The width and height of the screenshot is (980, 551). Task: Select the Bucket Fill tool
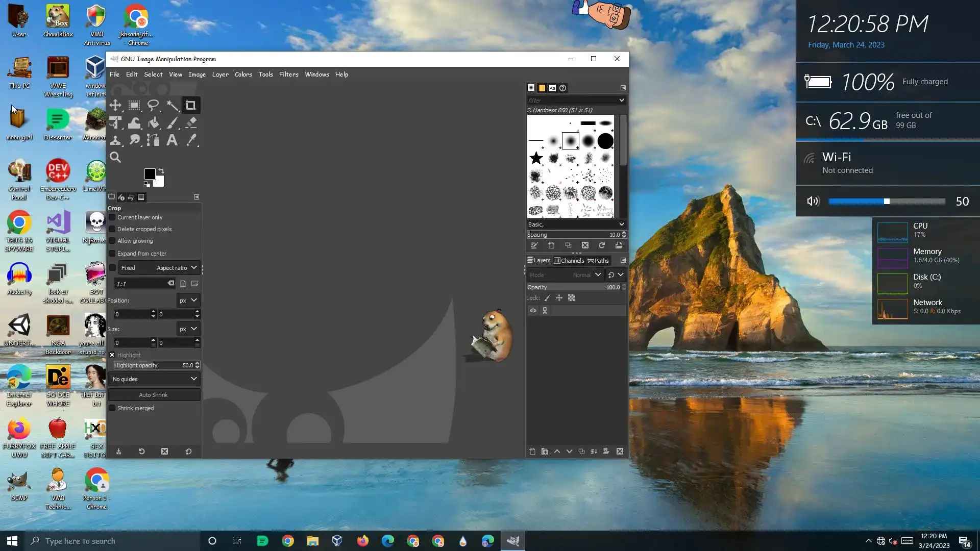(153, 123)
